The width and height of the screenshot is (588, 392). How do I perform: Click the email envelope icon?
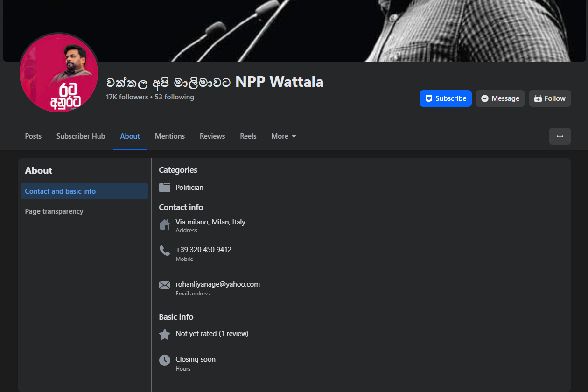pyautogui.click(x=165, y=285)
